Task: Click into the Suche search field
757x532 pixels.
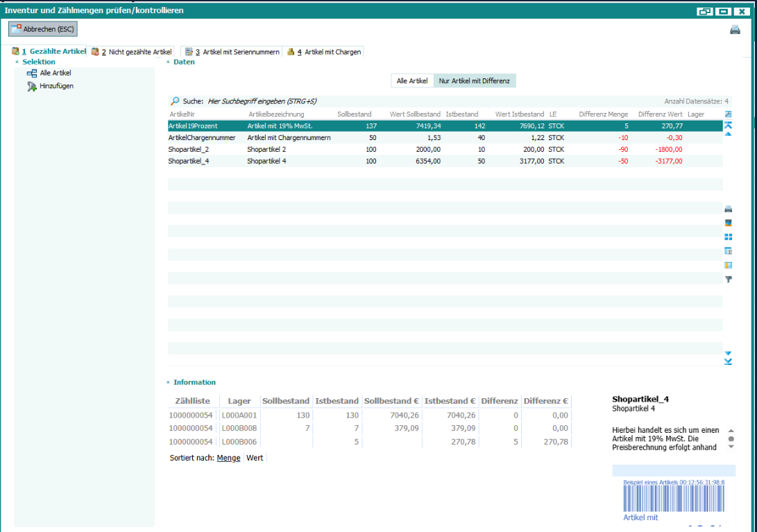Action: pyautogui.click(x=264, y=101)
